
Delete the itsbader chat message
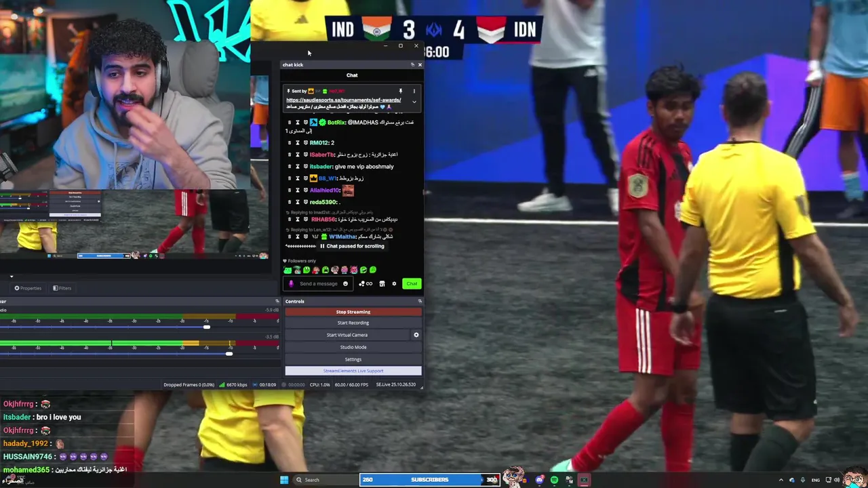290,167
